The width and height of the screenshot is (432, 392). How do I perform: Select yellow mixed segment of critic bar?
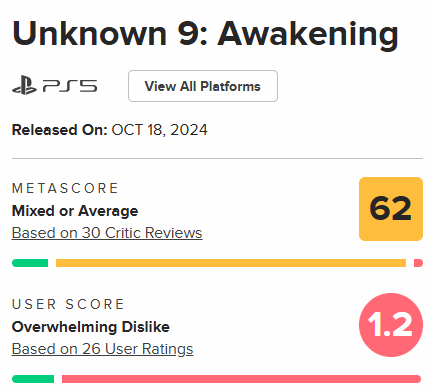coord(231,263)
